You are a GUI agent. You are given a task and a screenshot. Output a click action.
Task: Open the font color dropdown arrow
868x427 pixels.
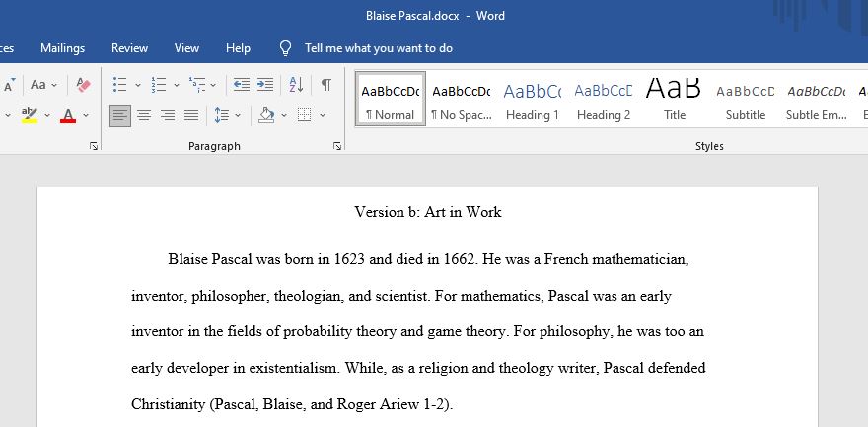[86, 115]
